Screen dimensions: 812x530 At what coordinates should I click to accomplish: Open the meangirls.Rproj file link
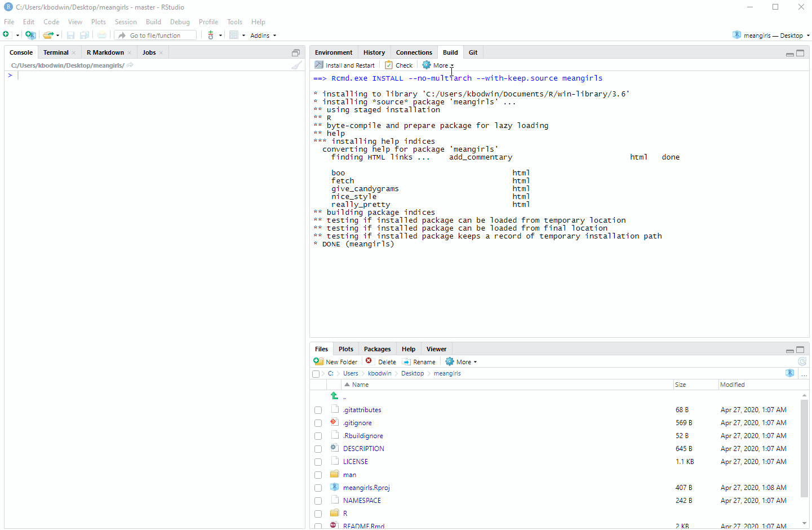pos(366,488)
